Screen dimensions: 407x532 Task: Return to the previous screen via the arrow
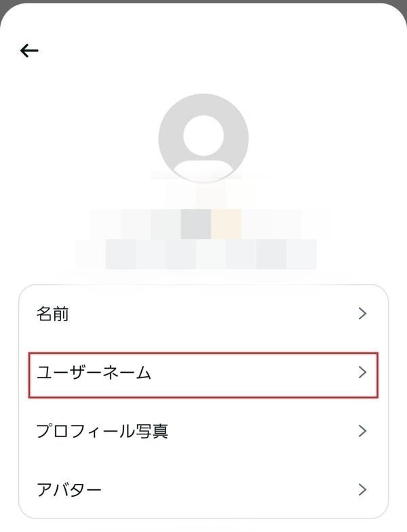[x=29, y=50]
